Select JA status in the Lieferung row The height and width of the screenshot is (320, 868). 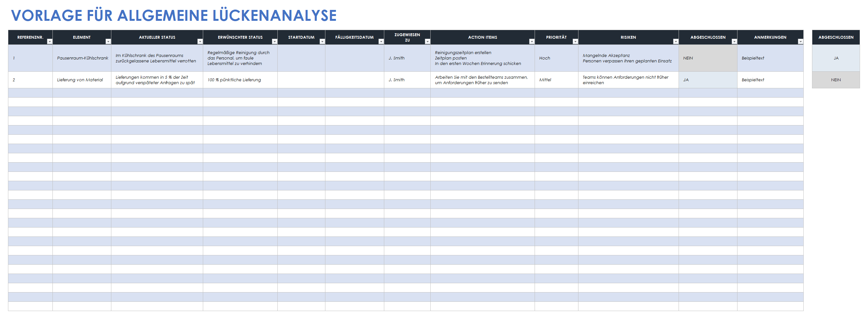[708, 80]
